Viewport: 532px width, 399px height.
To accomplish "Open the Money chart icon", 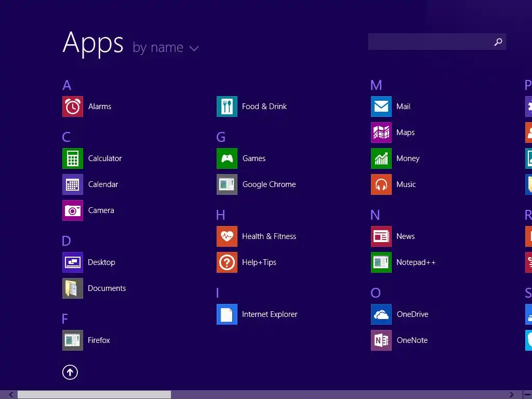I will pyautogui.click(x=381, y=158).
